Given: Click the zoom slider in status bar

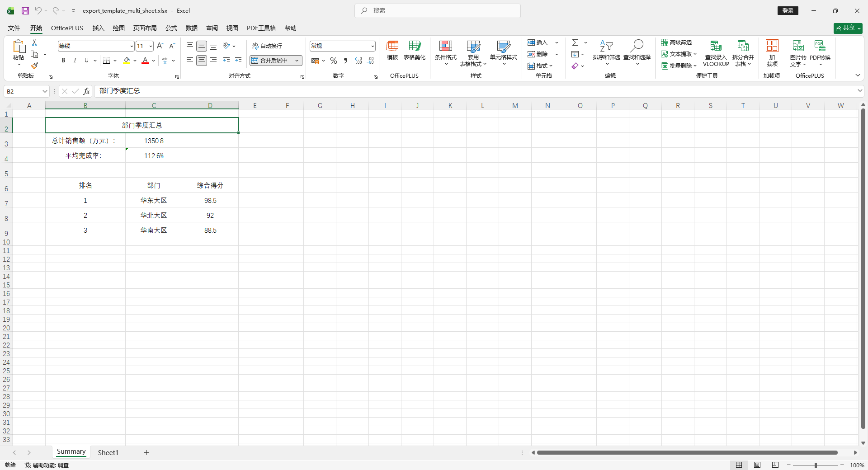Looking at the screenshot, I should point(816,465).
